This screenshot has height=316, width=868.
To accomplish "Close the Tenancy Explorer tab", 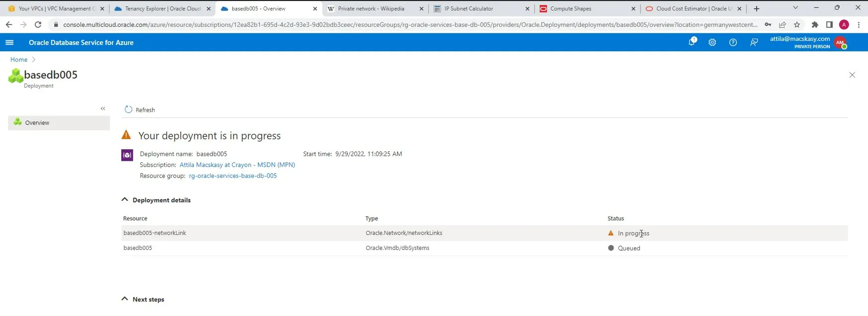I will 209,8.
